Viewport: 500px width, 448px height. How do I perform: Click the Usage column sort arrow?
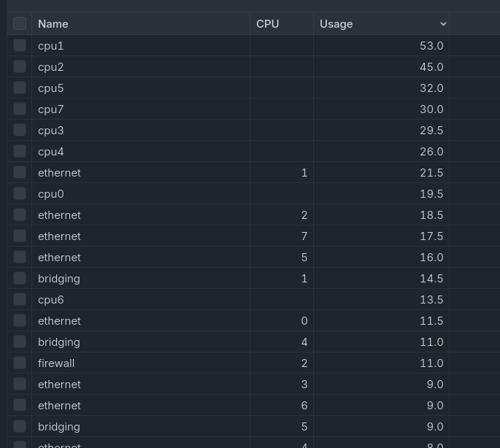[442, 24]
